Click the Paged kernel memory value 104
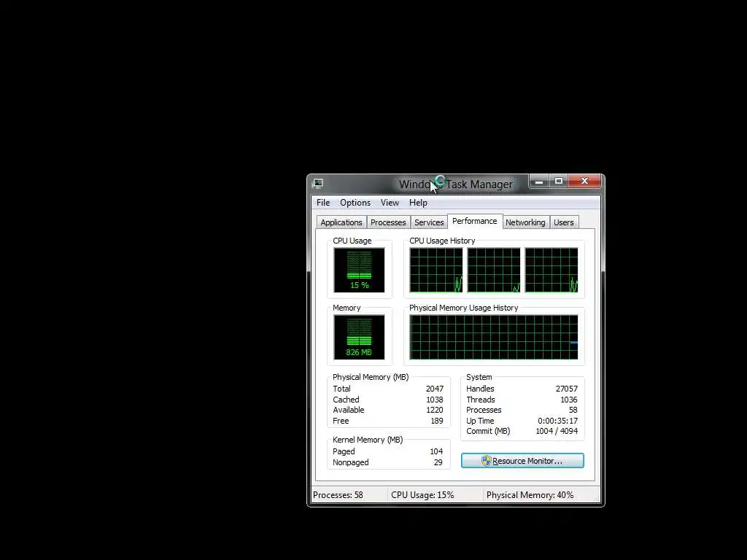747x560 pixels. [x=436, y=451]
